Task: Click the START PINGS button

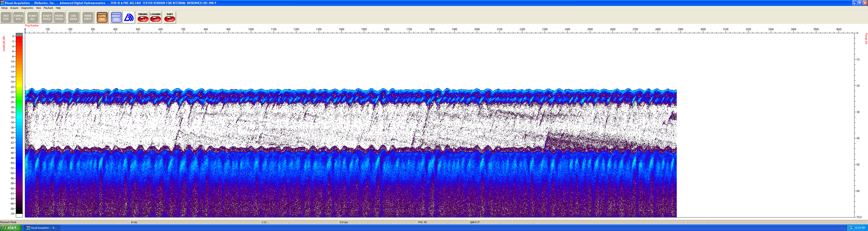Action: (47, 18)
